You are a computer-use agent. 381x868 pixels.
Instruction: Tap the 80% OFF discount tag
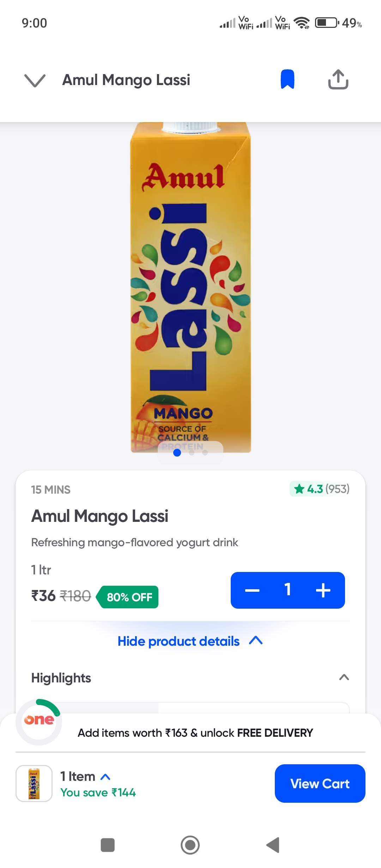click(129, 597)
